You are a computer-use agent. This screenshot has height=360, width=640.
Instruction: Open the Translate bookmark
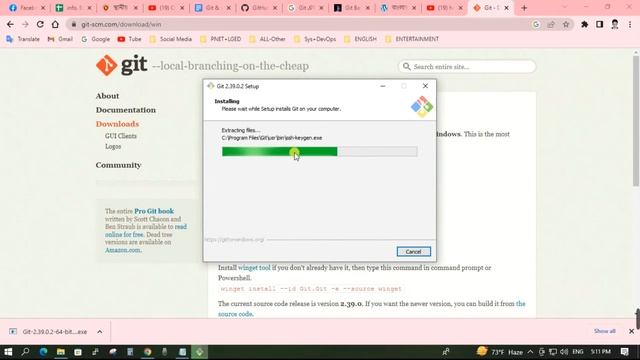click(23, 39)
